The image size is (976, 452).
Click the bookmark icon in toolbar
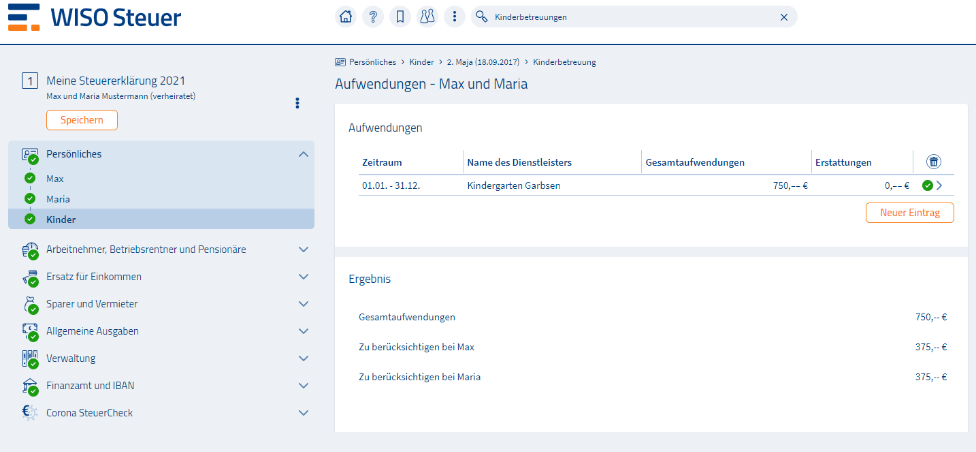400,17
